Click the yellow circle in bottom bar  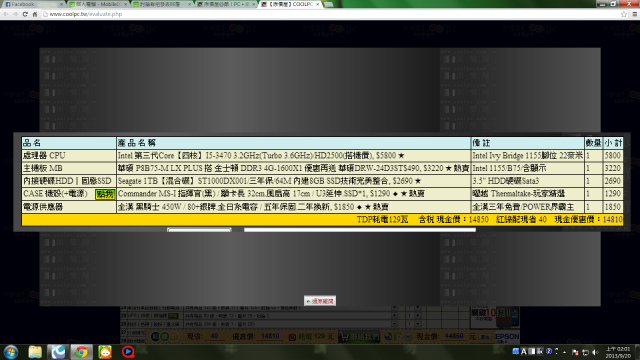174,336
